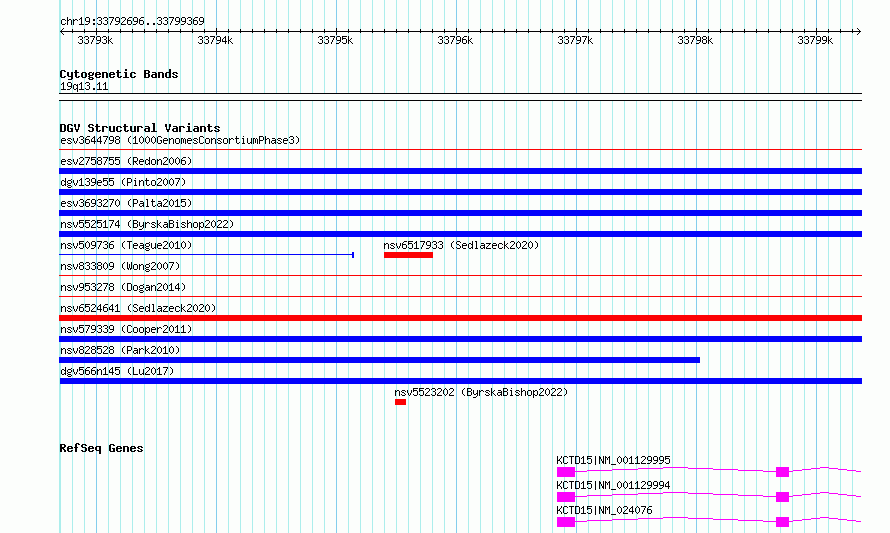Click second exon box of KCTD15|NM_001129994
The width and height of the screenshot is (890, 533).
pyautogui.click(x=782, y=497)
